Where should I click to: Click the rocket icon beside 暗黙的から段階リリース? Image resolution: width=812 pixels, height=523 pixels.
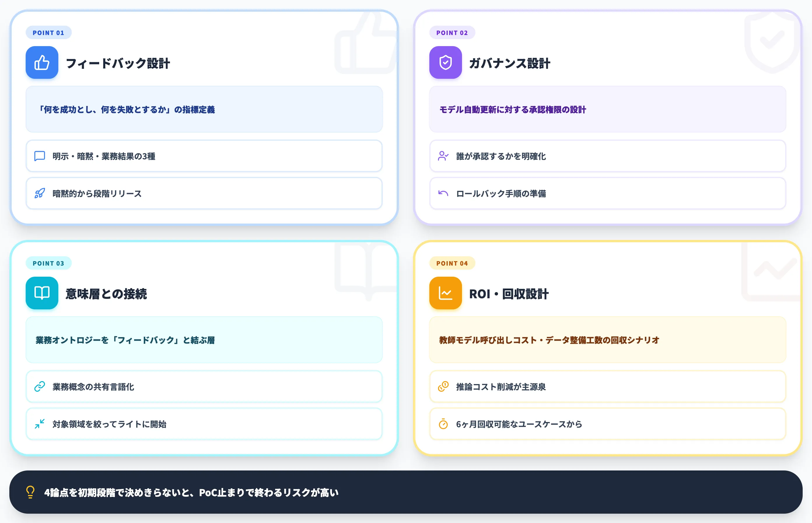40,193
